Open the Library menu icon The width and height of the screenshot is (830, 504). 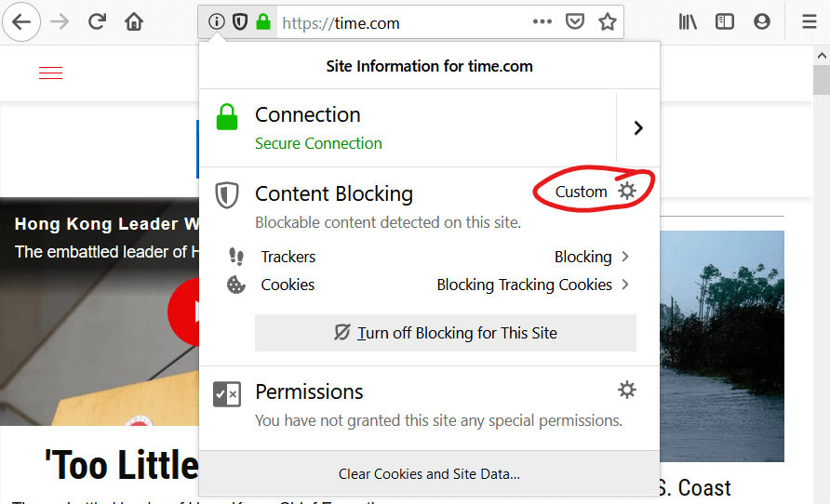click(688, 22)
